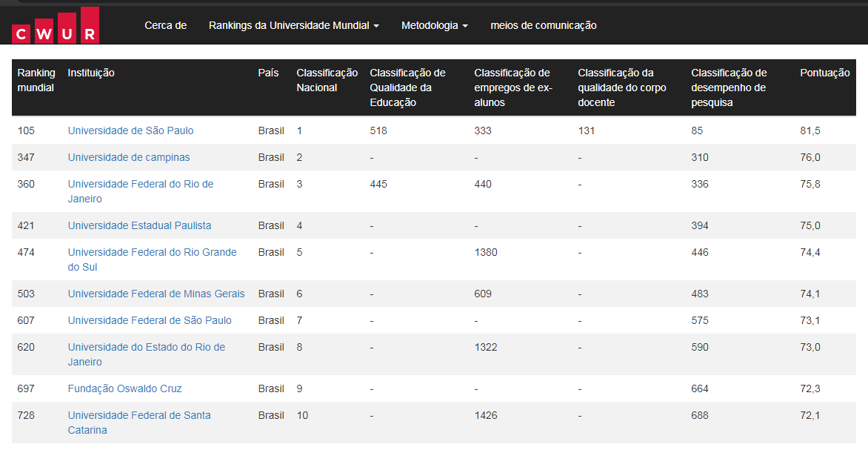Open Universidade Federal do Rio Grande do Sul
Screen dimensions: 868x450
pyautogui.click(x=152, y=252)
